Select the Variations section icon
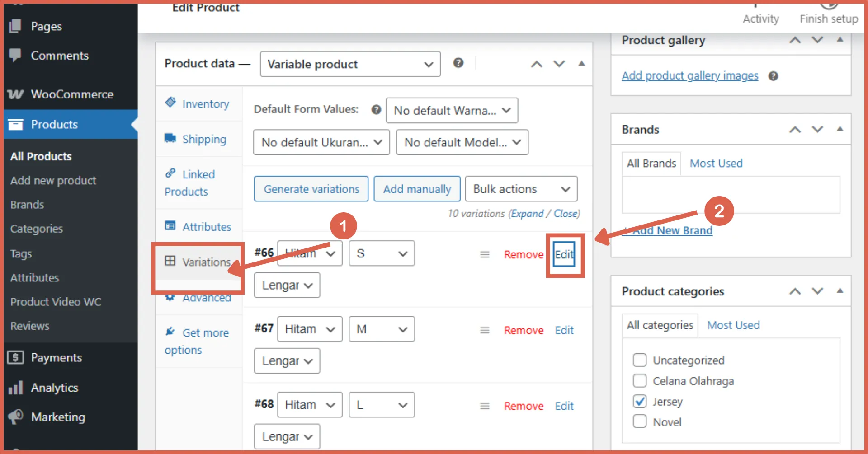 [x=170, y=261]
